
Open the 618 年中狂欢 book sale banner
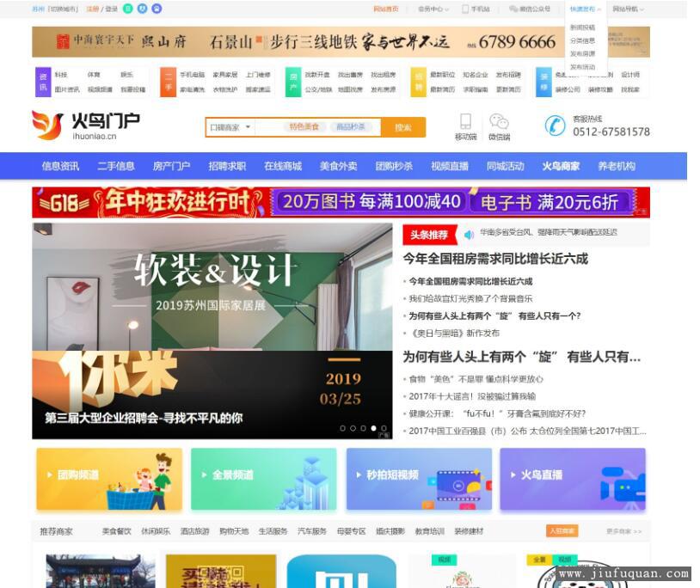point(341,202)
